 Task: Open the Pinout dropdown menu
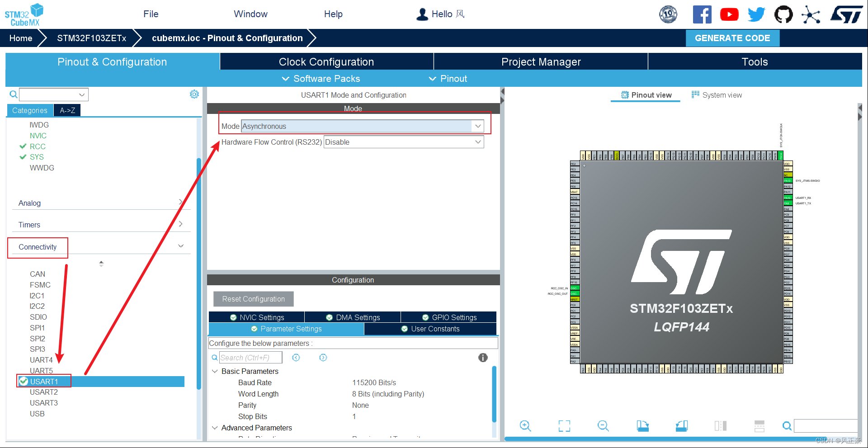coord(448,79)
